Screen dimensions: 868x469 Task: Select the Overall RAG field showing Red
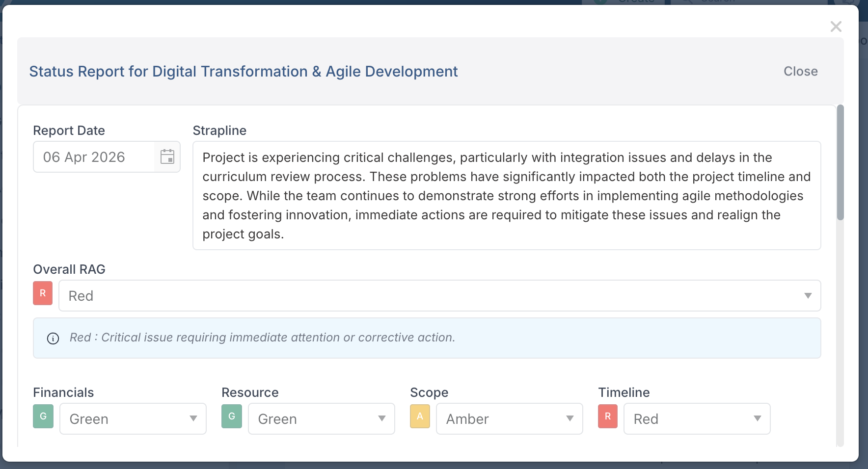point(440,296)
